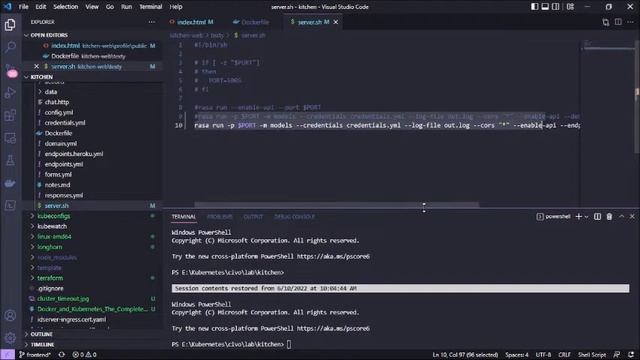Toggle bottom panel layout icon
Screen dimensions: 640x360
[545, 7]
